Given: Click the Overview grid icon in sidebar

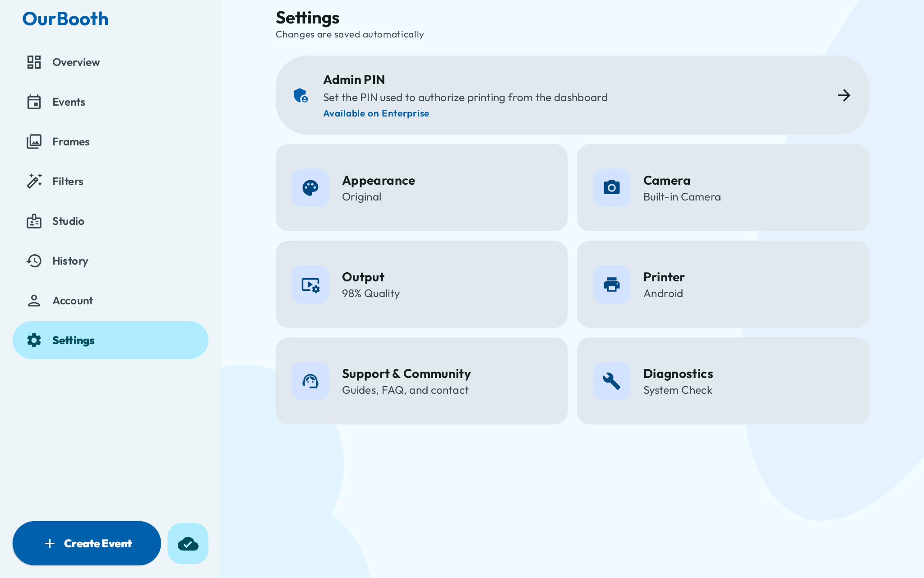Looking at the screenshot, I should pos(34,62).
